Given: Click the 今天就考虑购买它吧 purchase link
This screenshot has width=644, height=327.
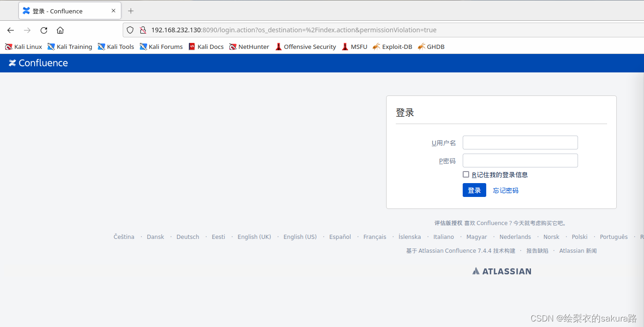Looking at the screenshot, I should coord(539,223).
